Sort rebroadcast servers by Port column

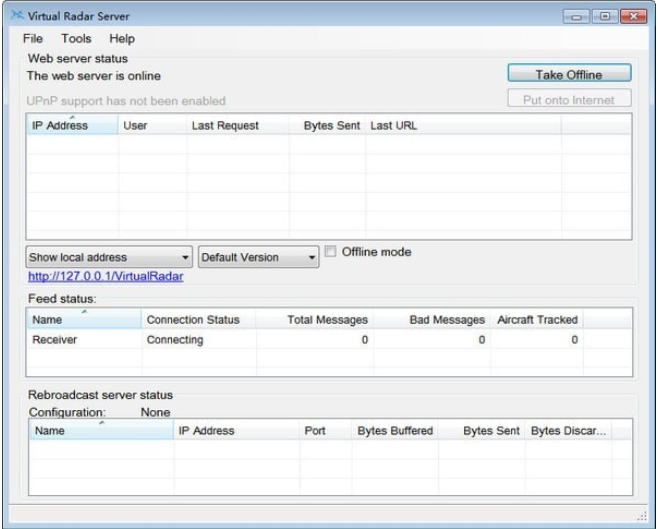[x=314, y=431]
